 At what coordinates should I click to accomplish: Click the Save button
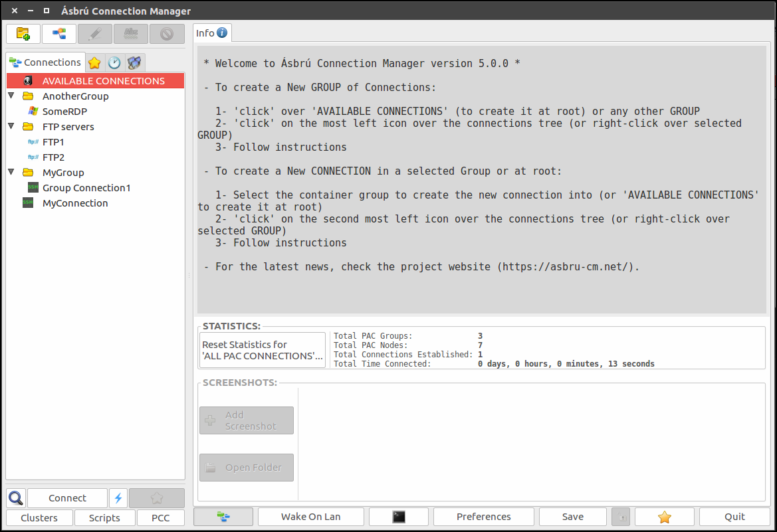[x=573, y=517]
